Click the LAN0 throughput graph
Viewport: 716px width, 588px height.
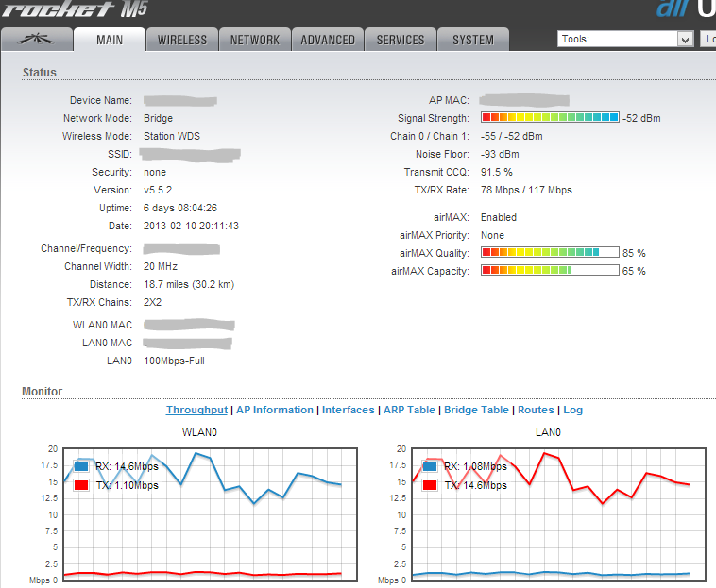[558, 514]
